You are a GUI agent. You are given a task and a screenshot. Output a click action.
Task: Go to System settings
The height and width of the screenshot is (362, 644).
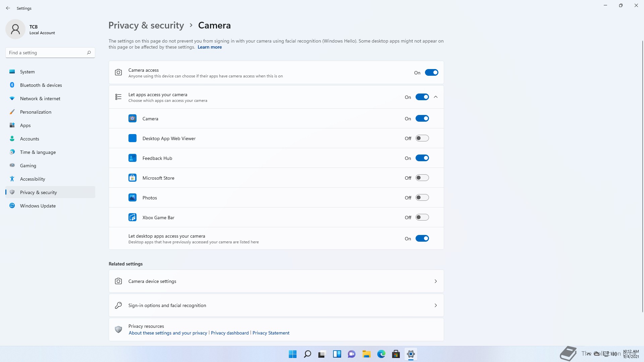[50, 72]
